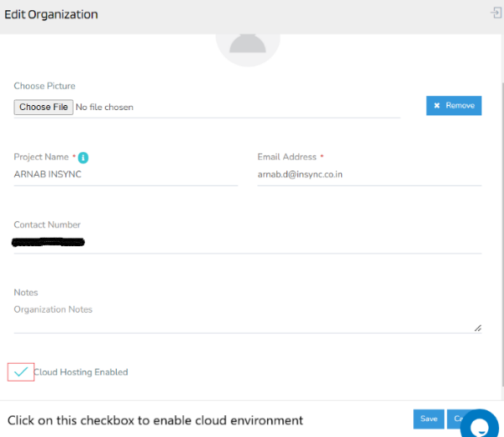The height and width of the screenshot is (437, 504).
Task: Toggle the Cloud Hosting Enabled checkbox
Action: pyautogui.click(x=21, y=372)
